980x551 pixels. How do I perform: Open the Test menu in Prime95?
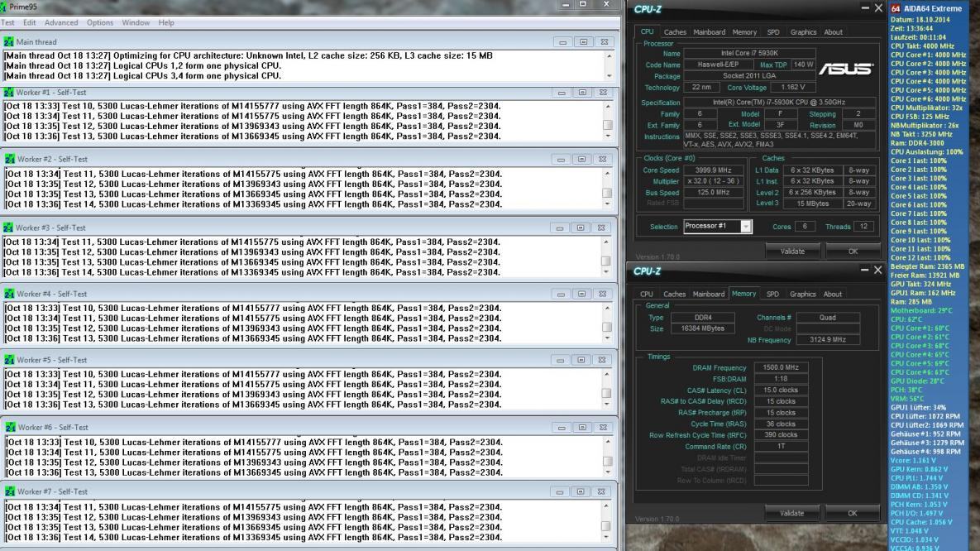7,22
